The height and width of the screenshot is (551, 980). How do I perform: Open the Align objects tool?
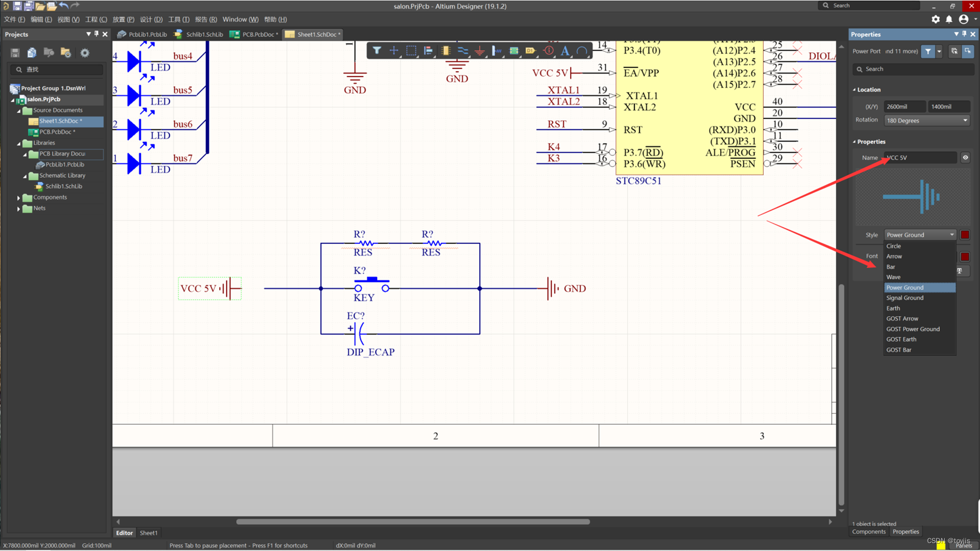pyautogui.click(x=428, y=51)
